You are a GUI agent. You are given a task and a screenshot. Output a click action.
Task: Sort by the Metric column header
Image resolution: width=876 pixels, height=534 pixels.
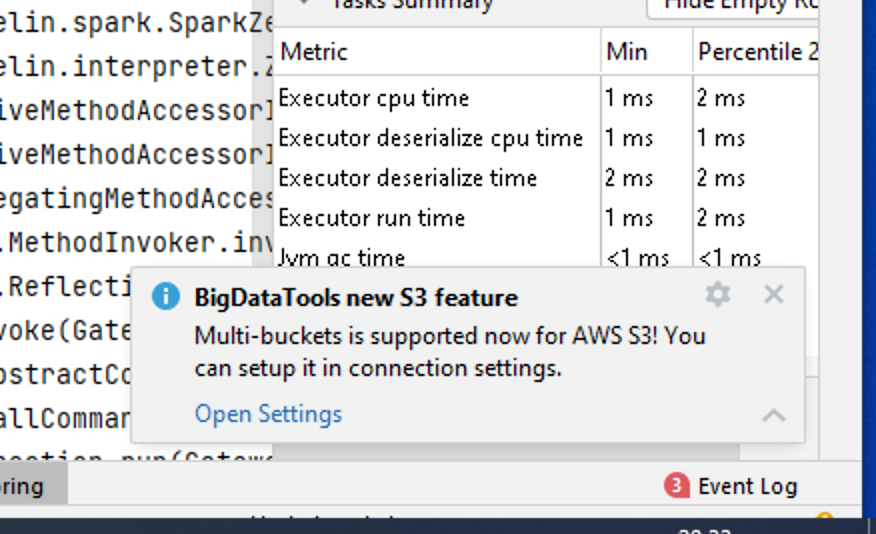314,52
